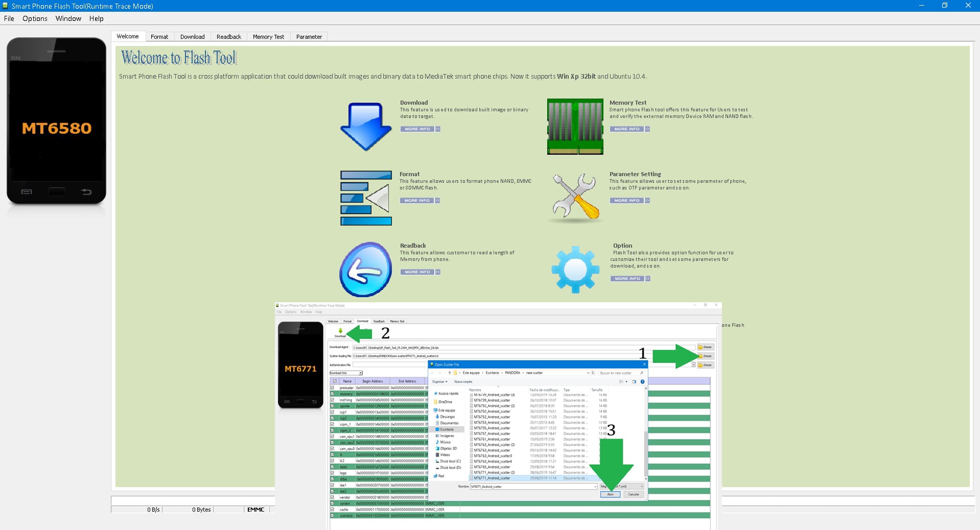Open the File menu
This screenshot has width=980, height=530.
9,18
